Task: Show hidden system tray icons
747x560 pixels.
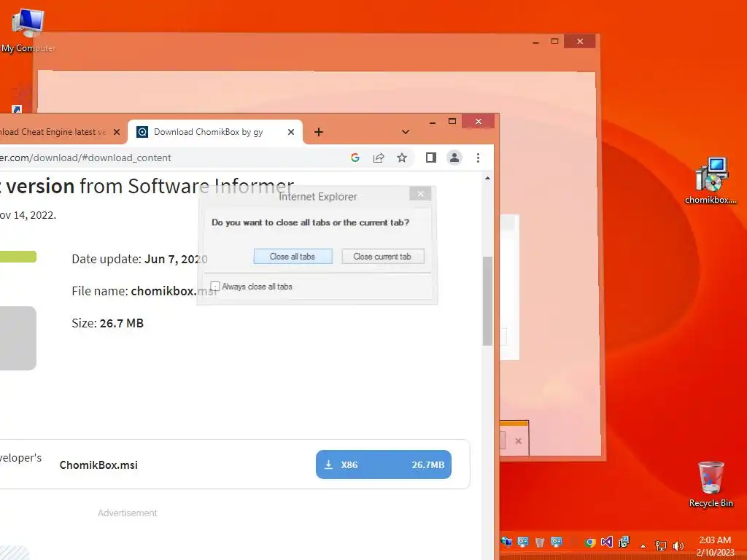Action: point(643,545)
